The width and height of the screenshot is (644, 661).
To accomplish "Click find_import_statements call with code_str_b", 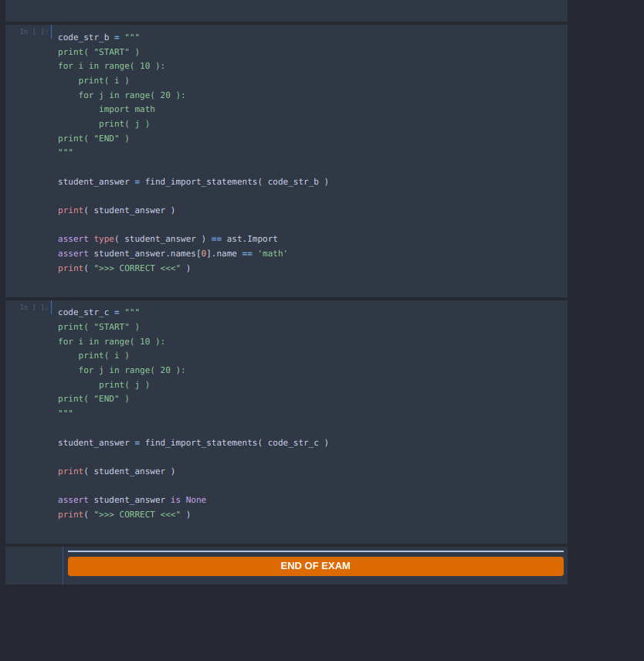I will coord(193,181).
